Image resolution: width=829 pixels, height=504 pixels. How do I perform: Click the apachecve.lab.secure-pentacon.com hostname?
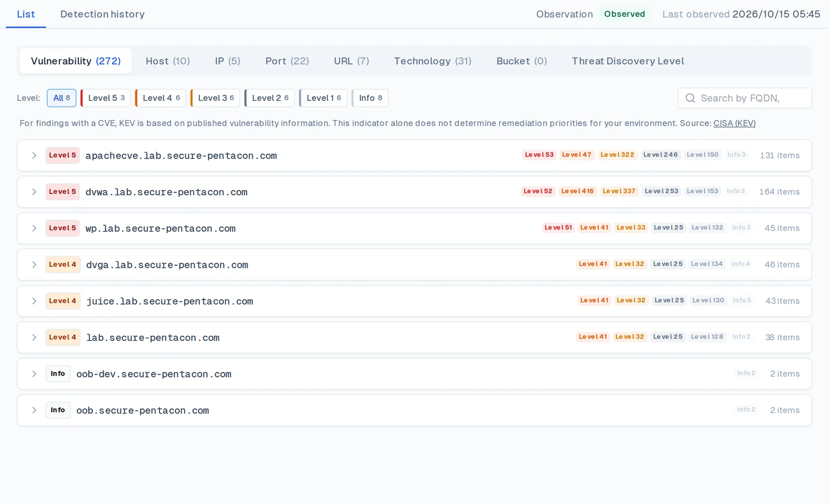pyautogui.click(x=181, y=155)
